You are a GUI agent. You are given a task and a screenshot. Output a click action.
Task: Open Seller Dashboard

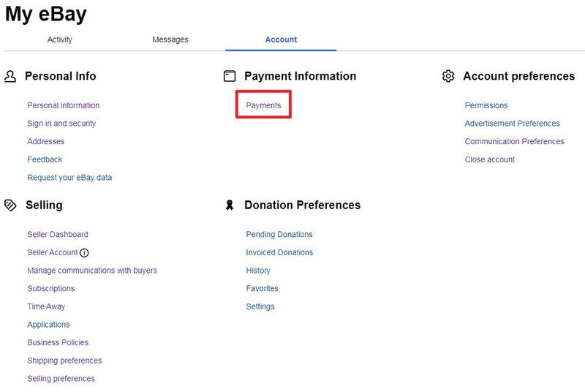(58, 235)
